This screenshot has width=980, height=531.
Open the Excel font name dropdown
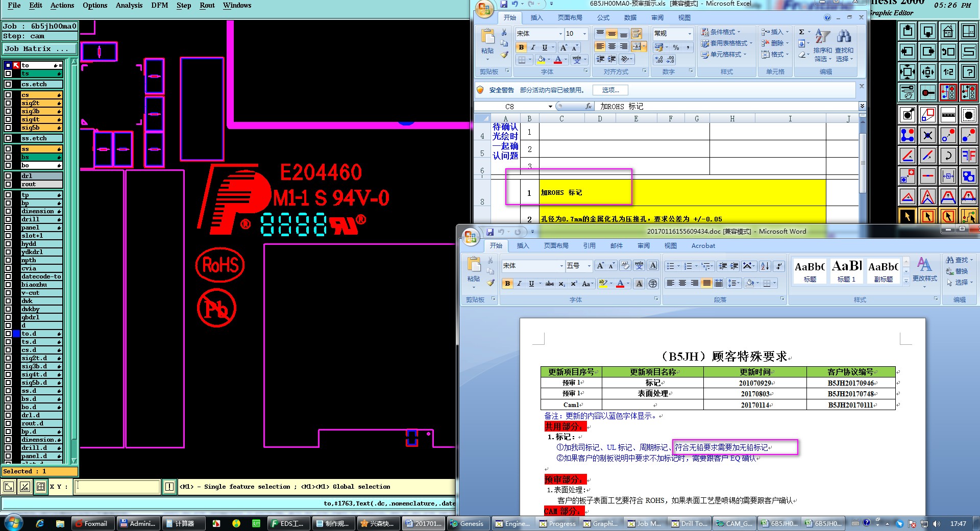click(x=560, y=34)
